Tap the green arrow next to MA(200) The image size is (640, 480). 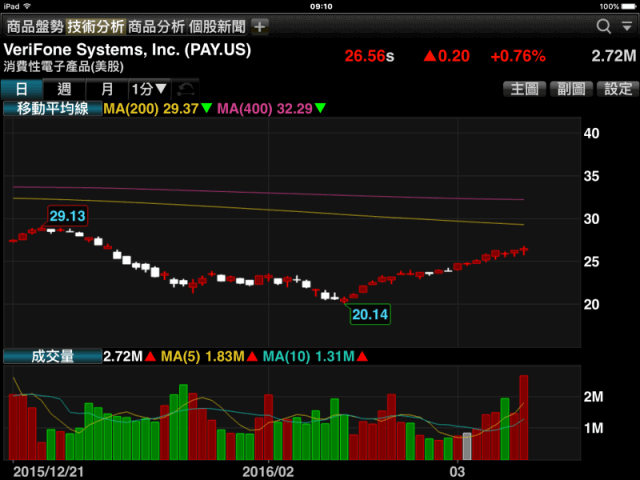206,108
